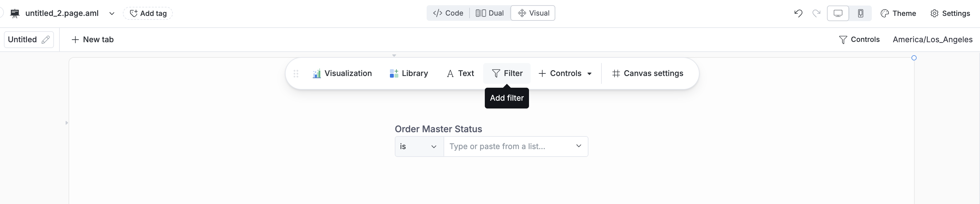Switch to desktop preview mode
Viewport: 980px width, 204px height.
pyautogui.click(x=838, y=13)
